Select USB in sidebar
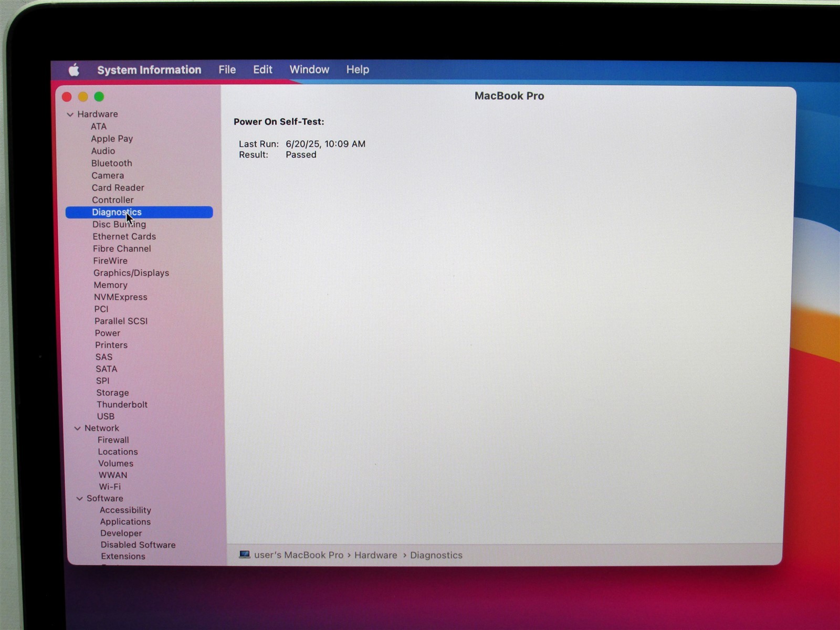The width and height of the screenshot is (840, 630). [106, 416]
